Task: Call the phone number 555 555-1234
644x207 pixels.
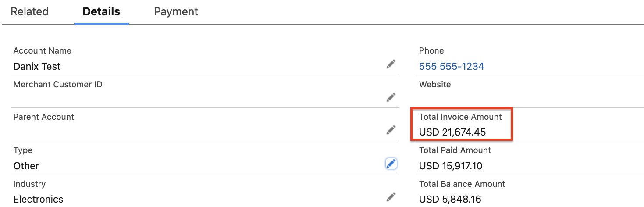Action: 451,67
